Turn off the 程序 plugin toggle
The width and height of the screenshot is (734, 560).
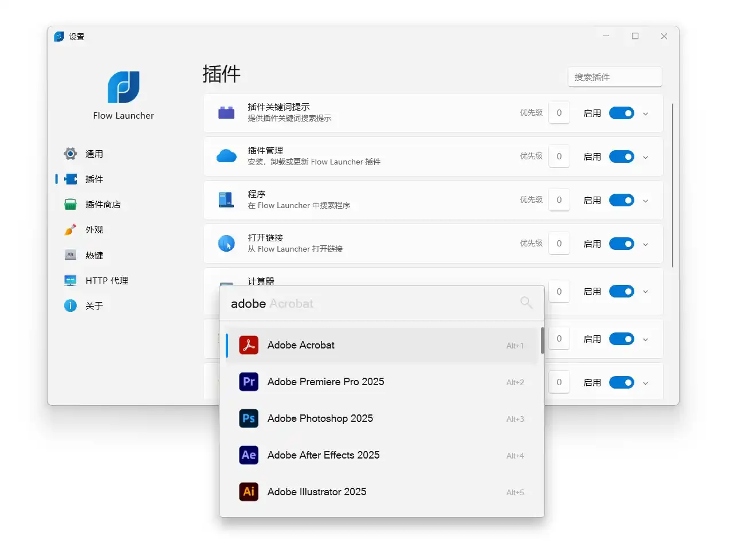coord(622,200)
